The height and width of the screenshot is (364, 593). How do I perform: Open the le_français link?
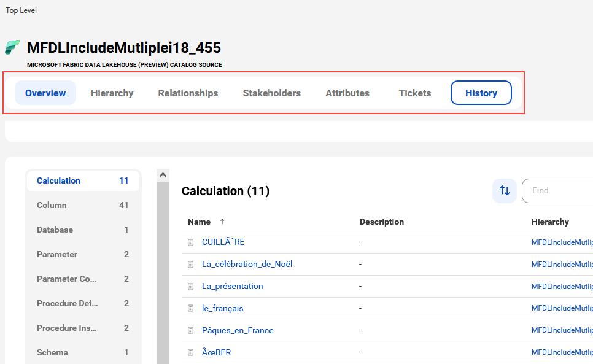222,308
